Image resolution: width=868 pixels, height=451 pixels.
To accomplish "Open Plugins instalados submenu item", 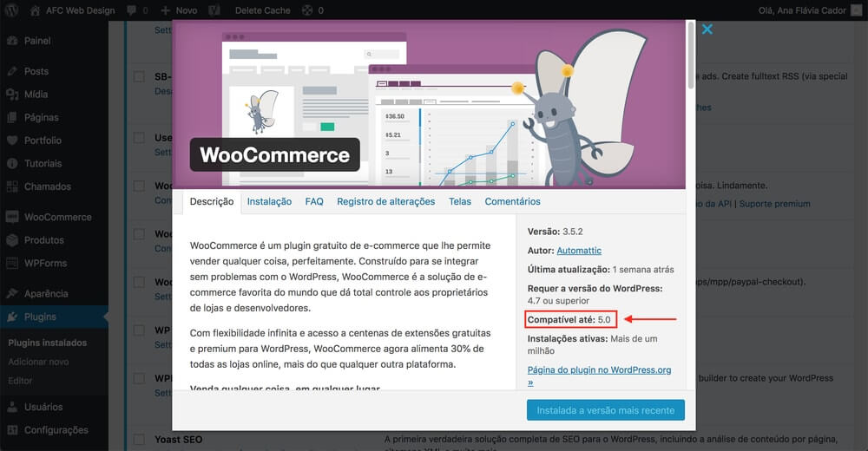I will click(48, 343).
